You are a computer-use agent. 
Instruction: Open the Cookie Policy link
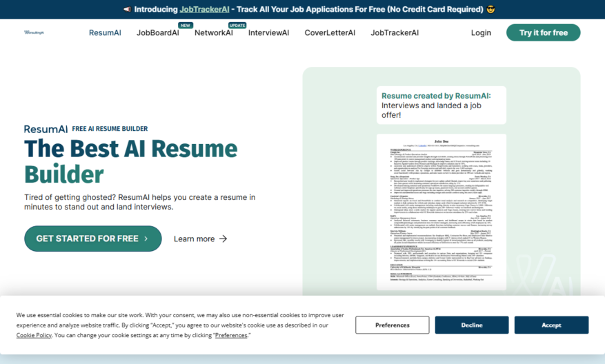tap(34, 335)
